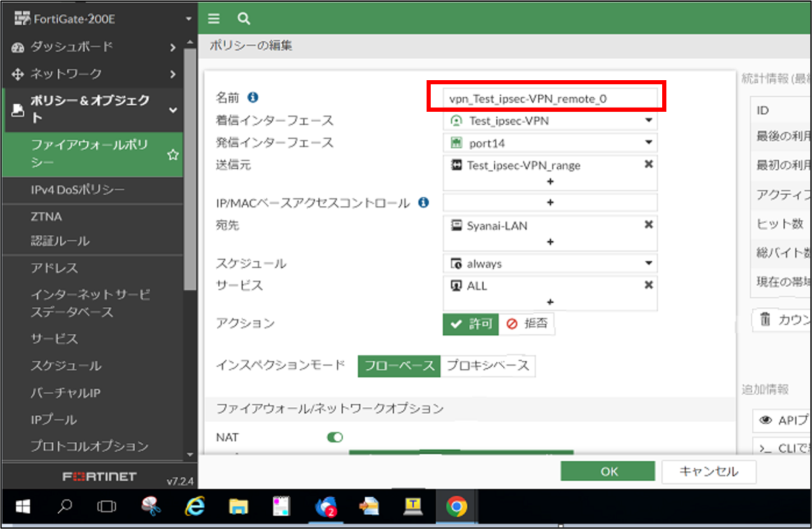Open the hamburger navigation menu
The image size is (812, 529).
coord(214,19)
